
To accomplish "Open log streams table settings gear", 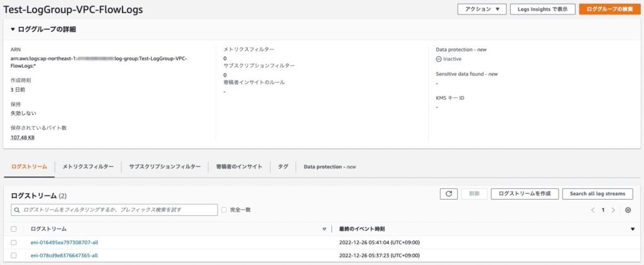I will pos(628,210).
